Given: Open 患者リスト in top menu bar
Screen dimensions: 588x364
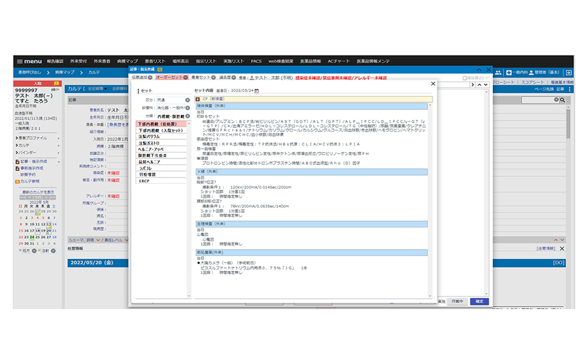Looking at the screenshot, I should tap(155, 61).
